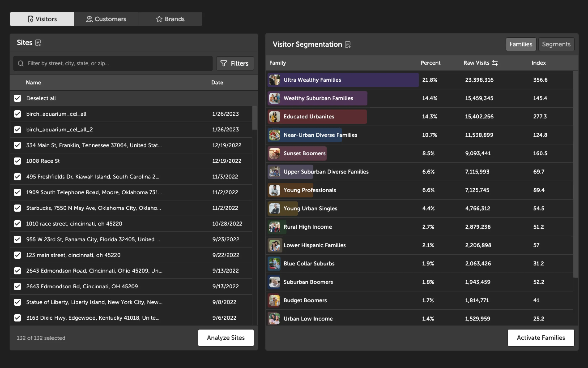
Task: Click the Young Professionals thumbnail image
Action: pyautogui.click(x=274, y=190)
